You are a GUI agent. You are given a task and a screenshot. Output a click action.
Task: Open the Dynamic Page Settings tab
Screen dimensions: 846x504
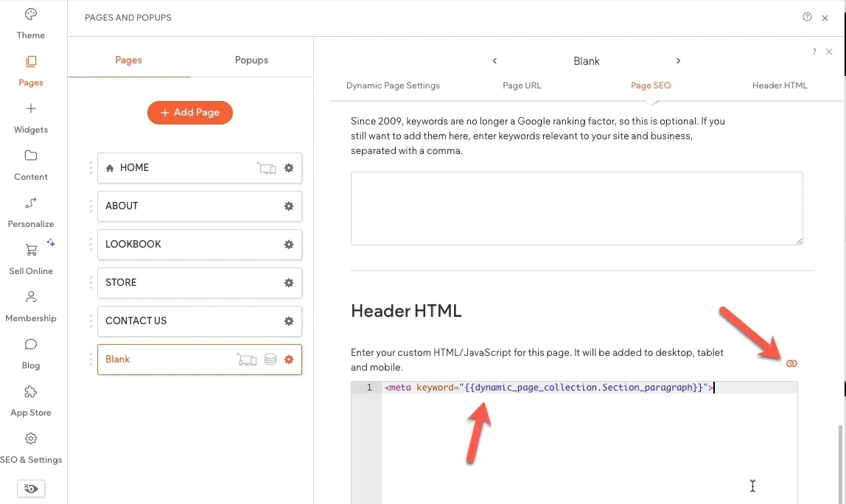point(393,85)
